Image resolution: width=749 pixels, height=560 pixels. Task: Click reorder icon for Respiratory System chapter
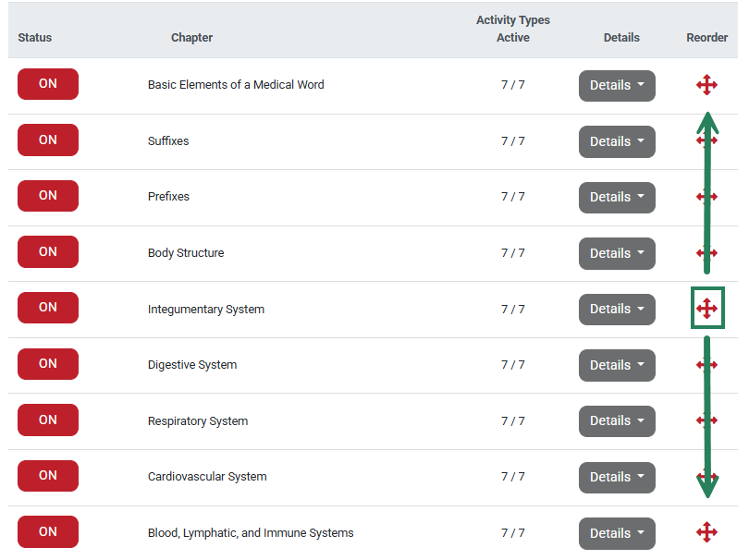pos(706,420)
